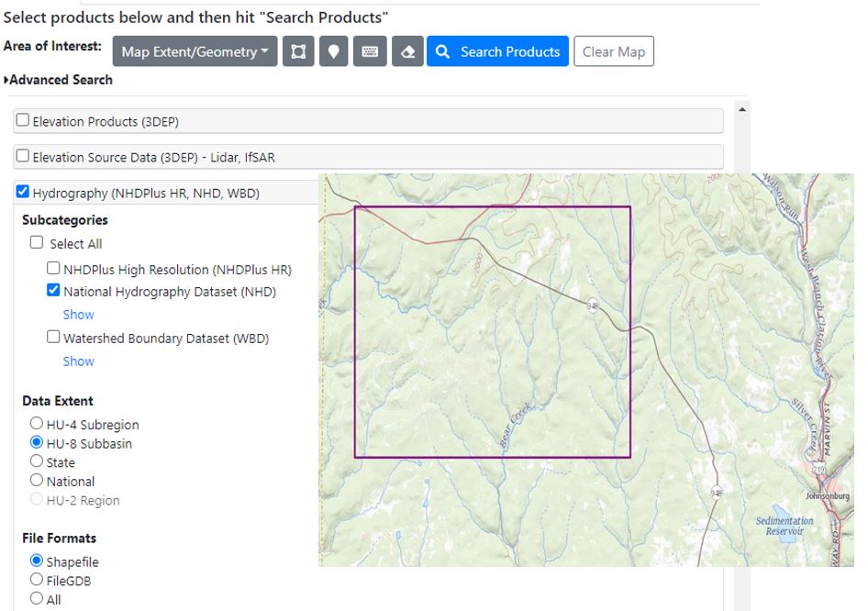Choose the FileGDB file format option
This screenshot has width=868, height=611.
point(37,580)
